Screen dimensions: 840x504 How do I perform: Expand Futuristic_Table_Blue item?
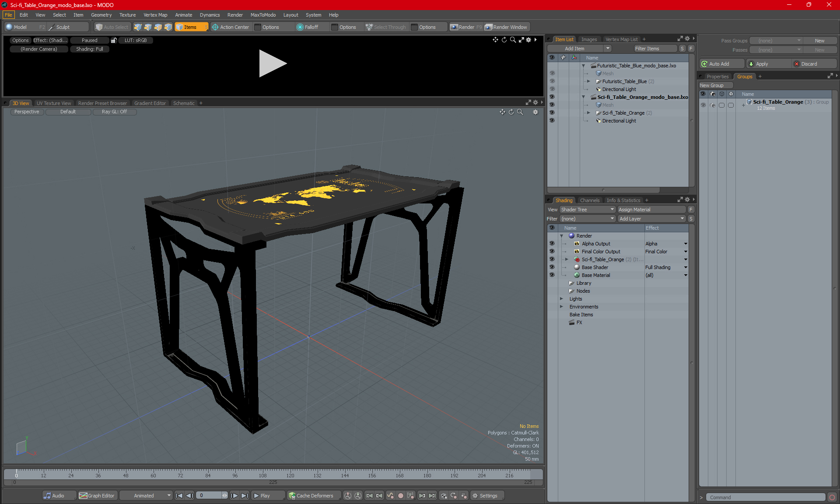[588, 81]
